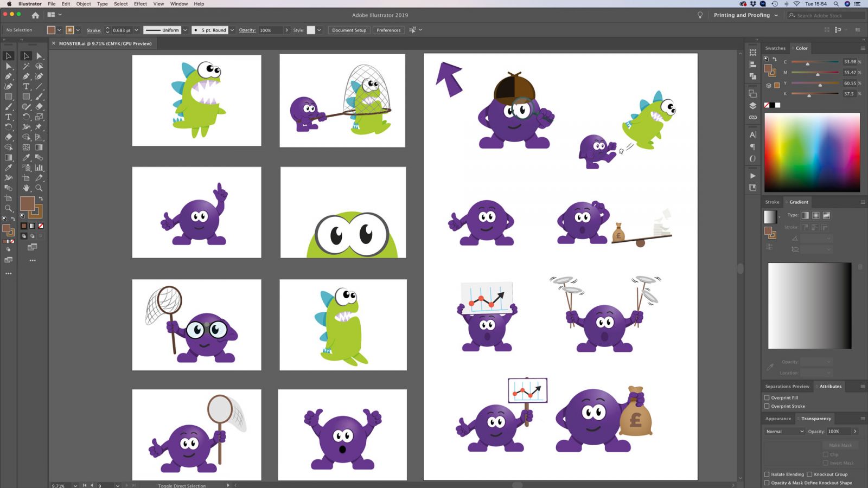The height and width of the screenshot is (488, 868).
Task: Select the Lasso tool
Action: tap(39, 66)
